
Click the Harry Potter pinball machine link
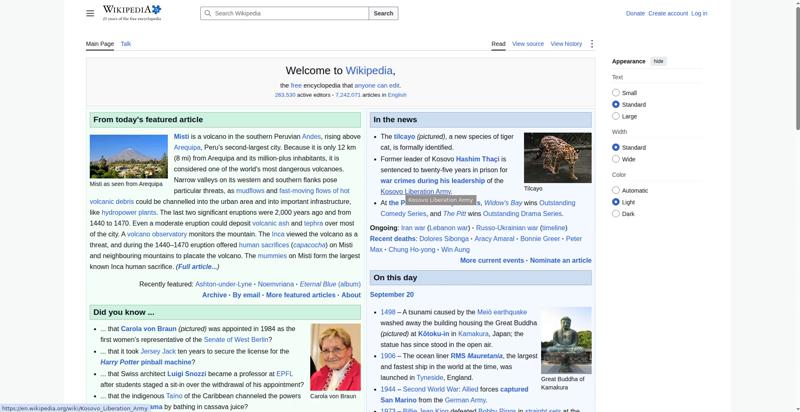coord(145,362)
